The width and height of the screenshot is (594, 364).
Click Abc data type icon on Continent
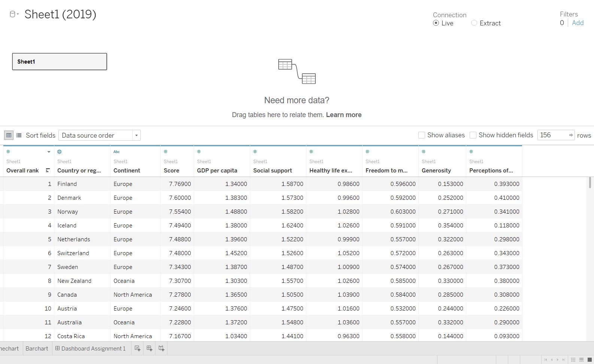click(116, 152)
